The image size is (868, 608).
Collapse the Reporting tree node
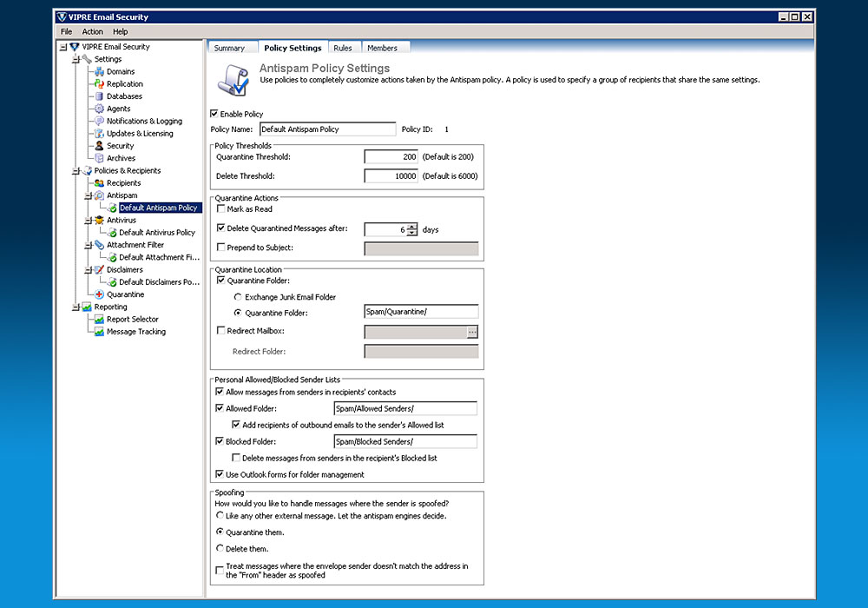tap(76, 307)
